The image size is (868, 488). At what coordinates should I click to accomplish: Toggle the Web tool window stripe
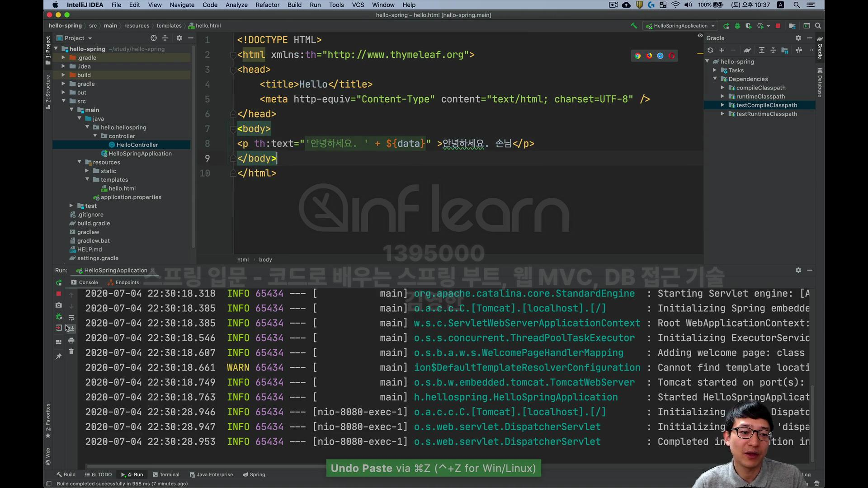48,456
